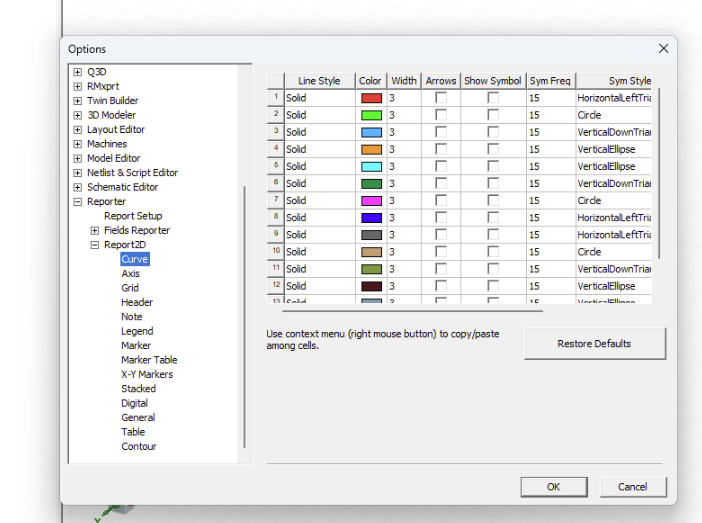The image size is (702, 523).
Task: Collapse the Report2D tree node
Action: (95, 245)
